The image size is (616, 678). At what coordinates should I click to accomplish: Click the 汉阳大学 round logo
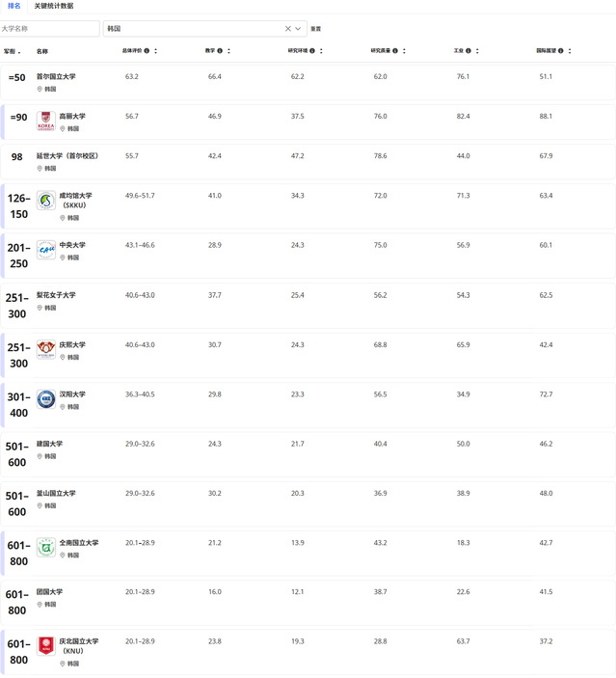pyautogui.click(x=45, y=398)
